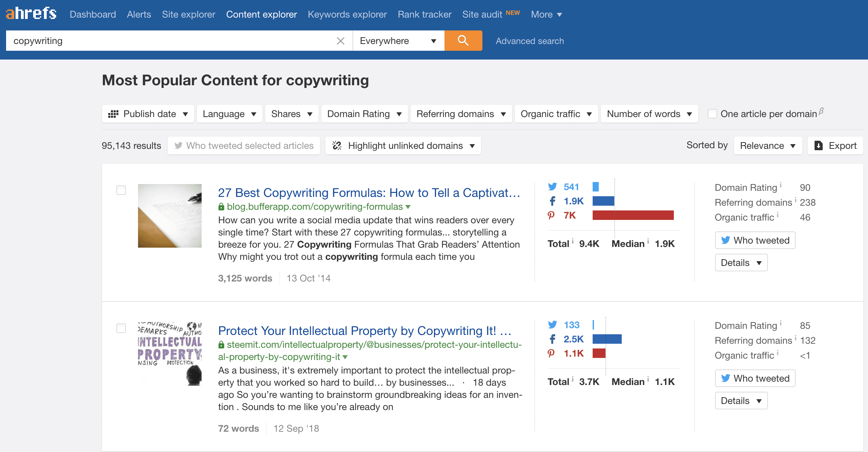Open the Number of words filter dropdown
Screen dimensions: 868x452
pos(649,114)
